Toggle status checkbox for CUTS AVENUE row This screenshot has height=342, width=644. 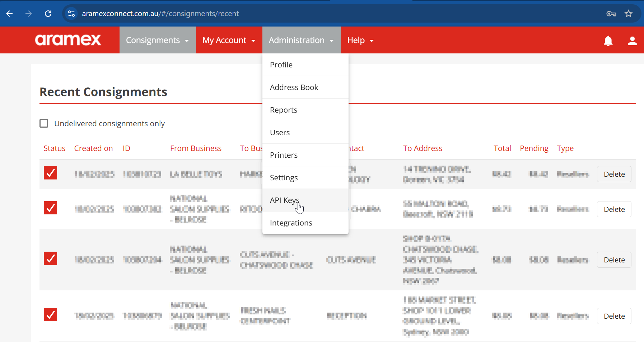click(51, 258)
